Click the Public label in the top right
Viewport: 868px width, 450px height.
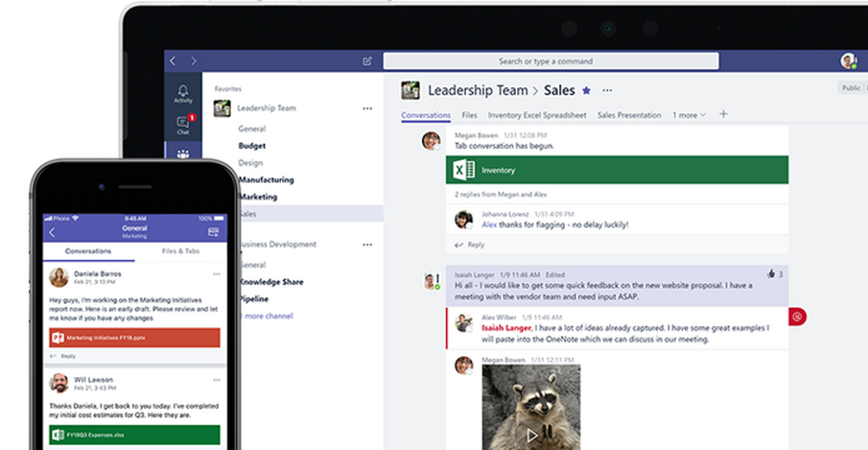pyautogui.click(x=852, y=88)
